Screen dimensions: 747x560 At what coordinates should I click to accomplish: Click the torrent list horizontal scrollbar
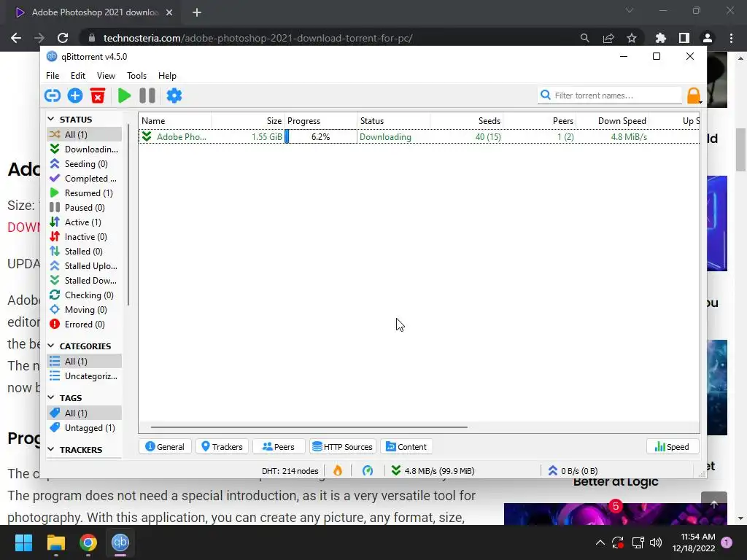(x=309, y=427)
